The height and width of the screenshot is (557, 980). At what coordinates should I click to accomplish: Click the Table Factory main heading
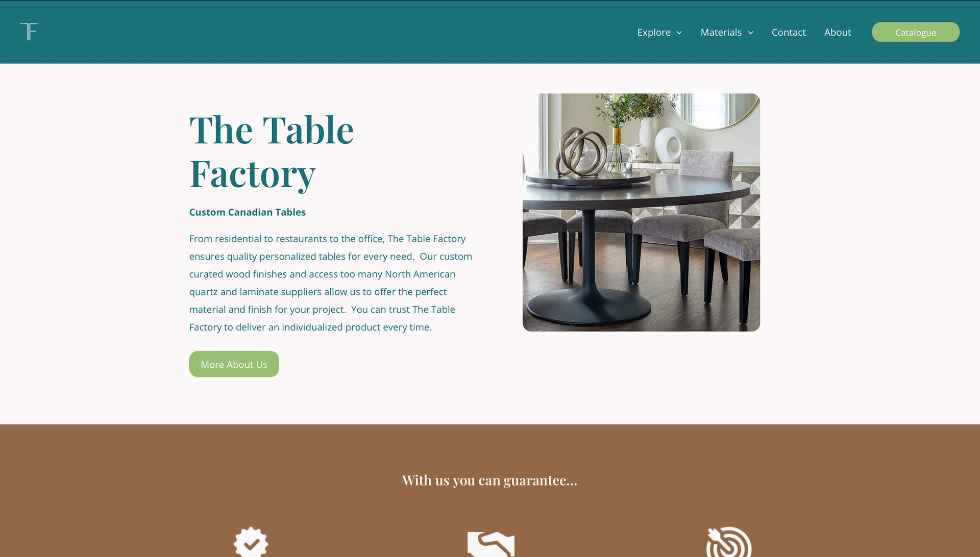tap(272, 152)
